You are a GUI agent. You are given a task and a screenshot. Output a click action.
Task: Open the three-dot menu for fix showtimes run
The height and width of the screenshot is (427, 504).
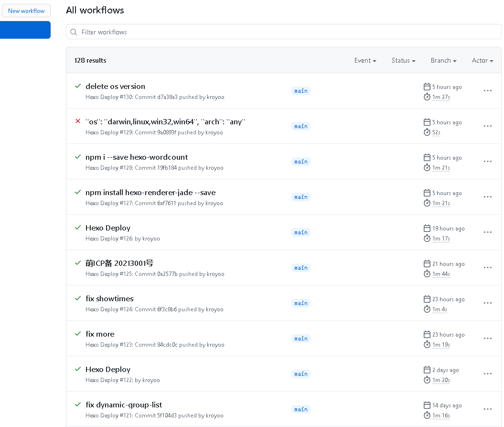click(487, 303)
